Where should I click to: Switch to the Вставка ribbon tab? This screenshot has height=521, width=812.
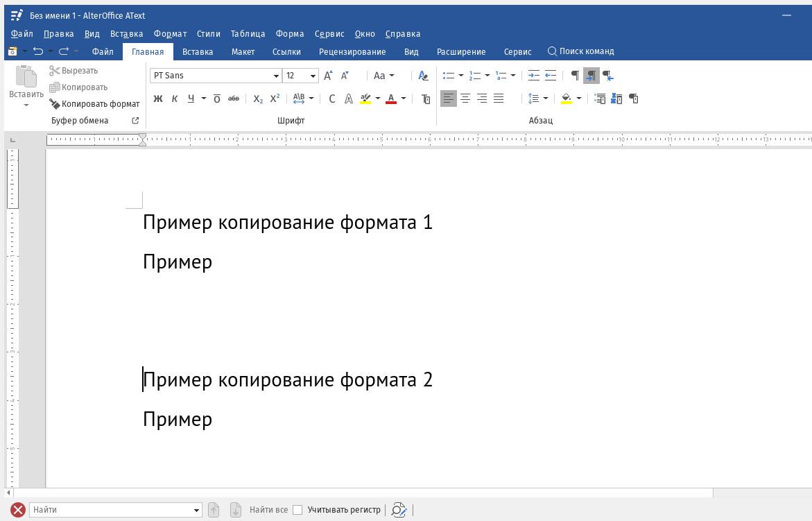(198, 51)
